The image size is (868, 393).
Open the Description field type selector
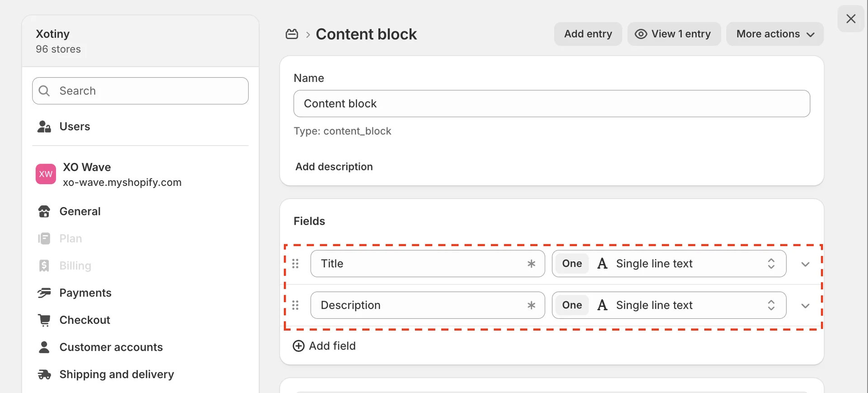coord(669,305)
